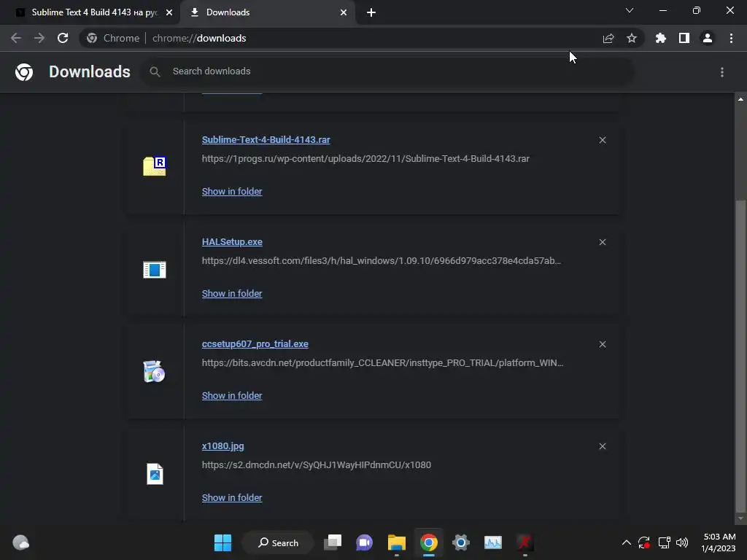Open Task View from the taskbar
747x560 pixels.
click(x=333, y=542)
